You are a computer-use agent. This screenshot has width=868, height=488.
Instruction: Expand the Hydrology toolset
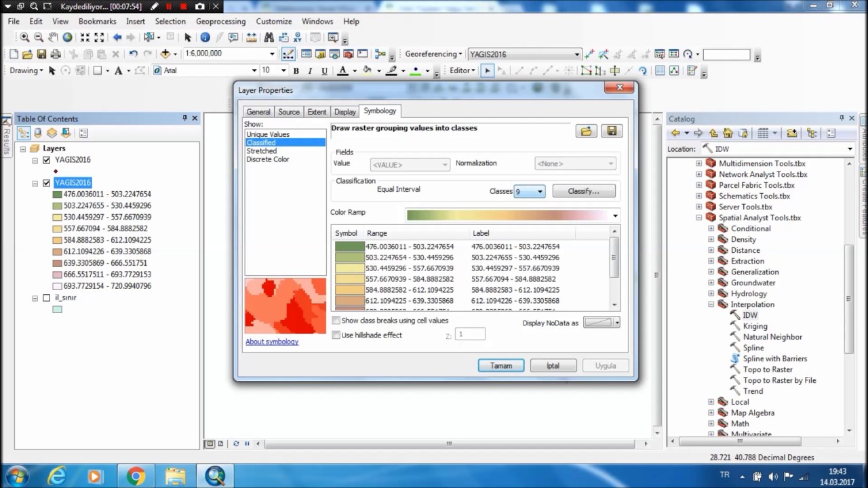711,293
